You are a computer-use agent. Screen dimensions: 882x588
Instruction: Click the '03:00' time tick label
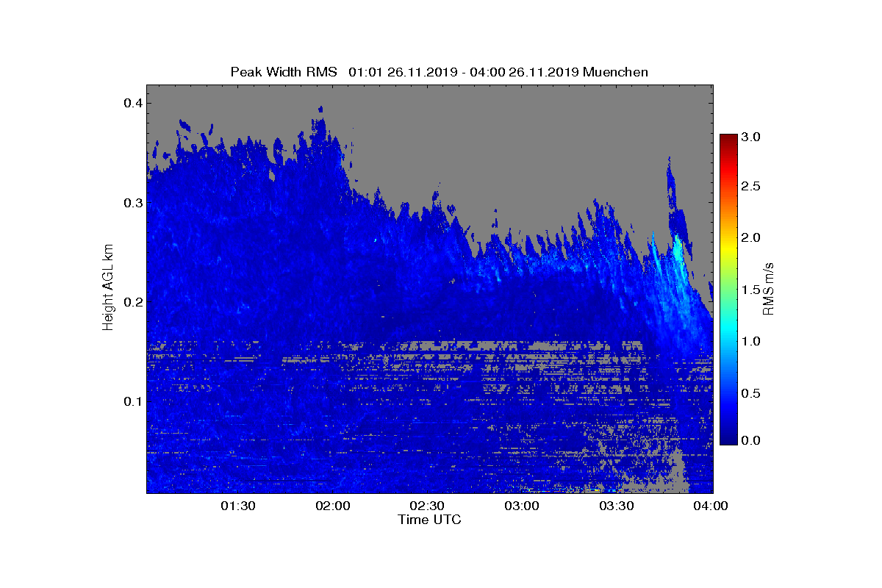(523, 506)
